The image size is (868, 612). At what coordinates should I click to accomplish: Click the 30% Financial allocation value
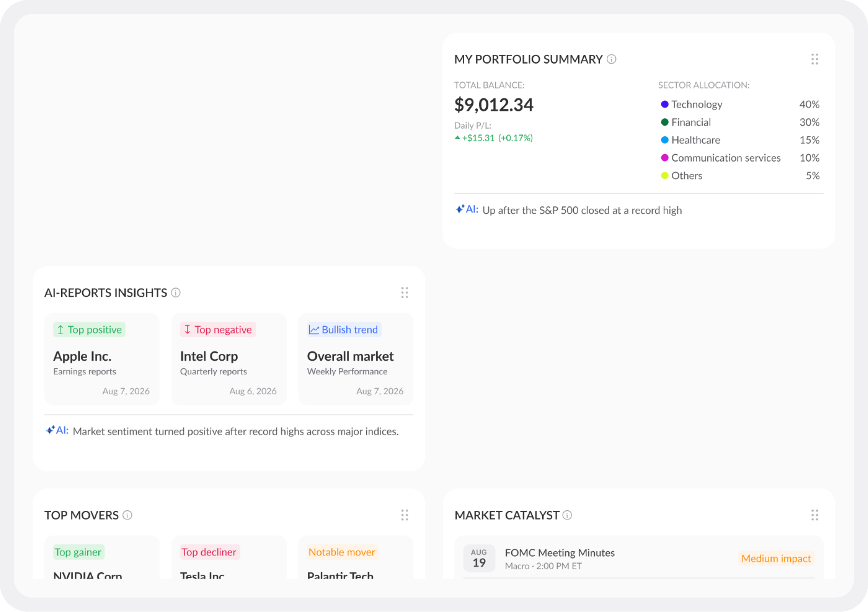point(809,122)
